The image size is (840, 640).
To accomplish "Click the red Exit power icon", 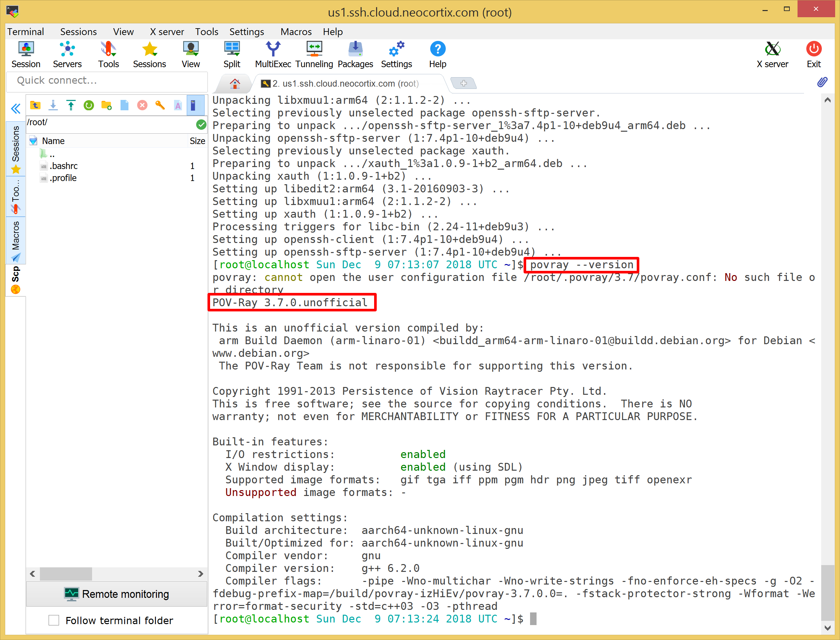I will pos(814,54).
